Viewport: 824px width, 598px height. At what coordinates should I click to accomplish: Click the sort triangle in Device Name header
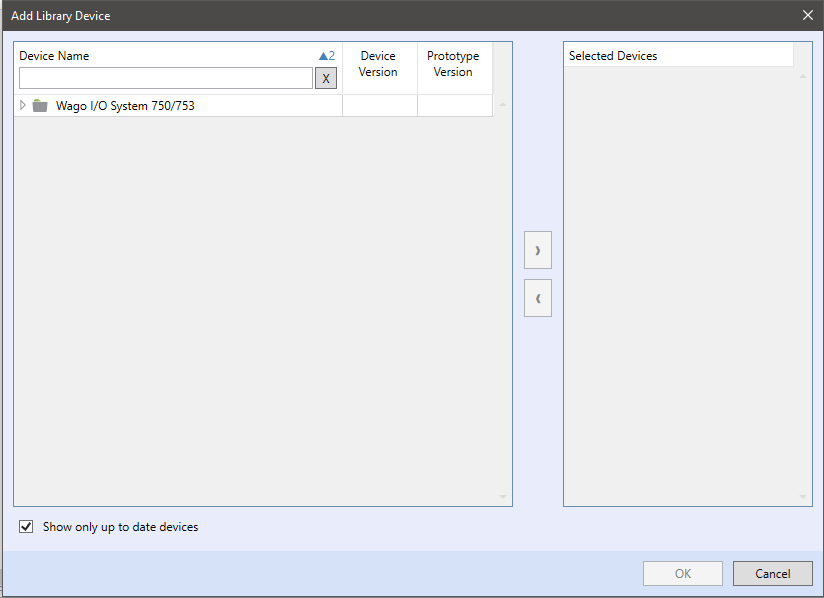(x=323, y=56)
